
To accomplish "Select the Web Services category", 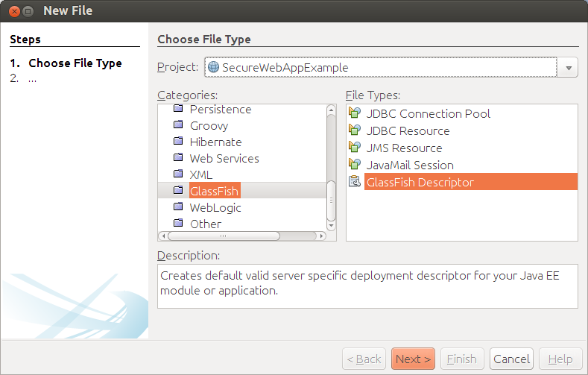I will pos(224,159).
